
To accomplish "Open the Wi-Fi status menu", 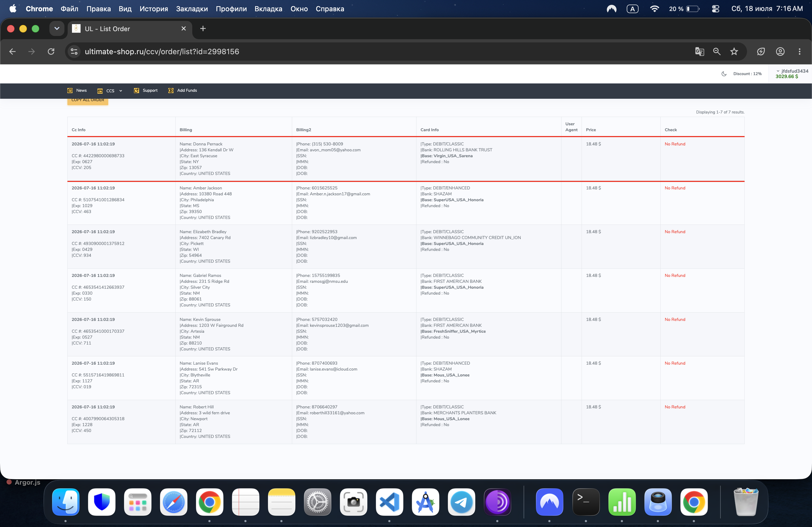I will [x=654, y=9].
